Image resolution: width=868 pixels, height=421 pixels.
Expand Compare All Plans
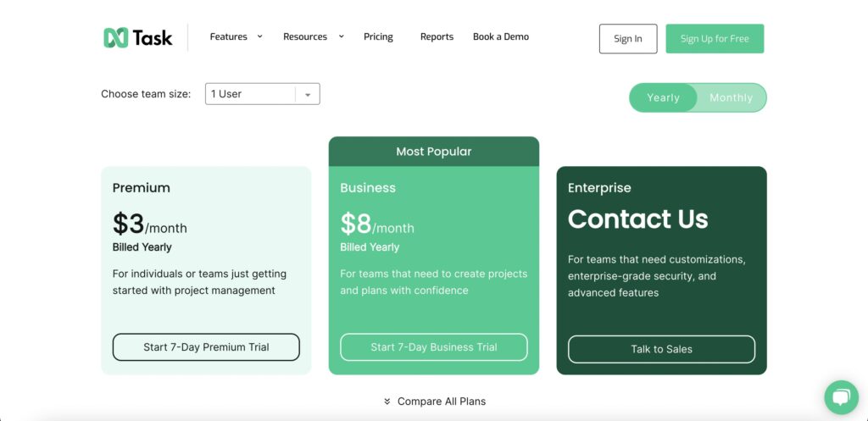click(441, 402)
